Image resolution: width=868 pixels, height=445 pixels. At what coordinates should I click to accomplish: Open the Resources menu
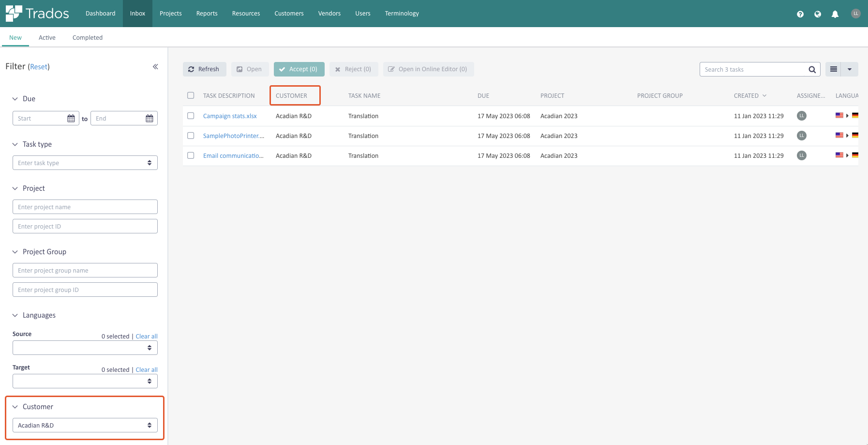[246, 14]
